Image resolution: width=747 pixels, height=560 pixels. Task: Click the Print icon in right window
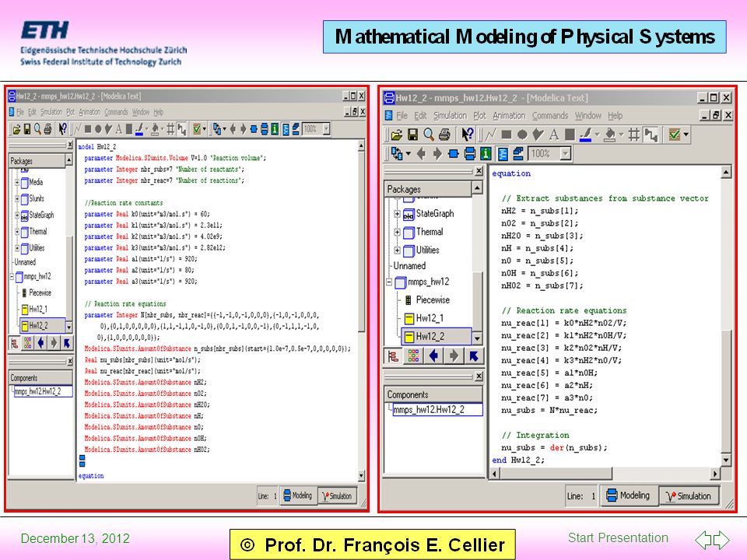[444, 135]
